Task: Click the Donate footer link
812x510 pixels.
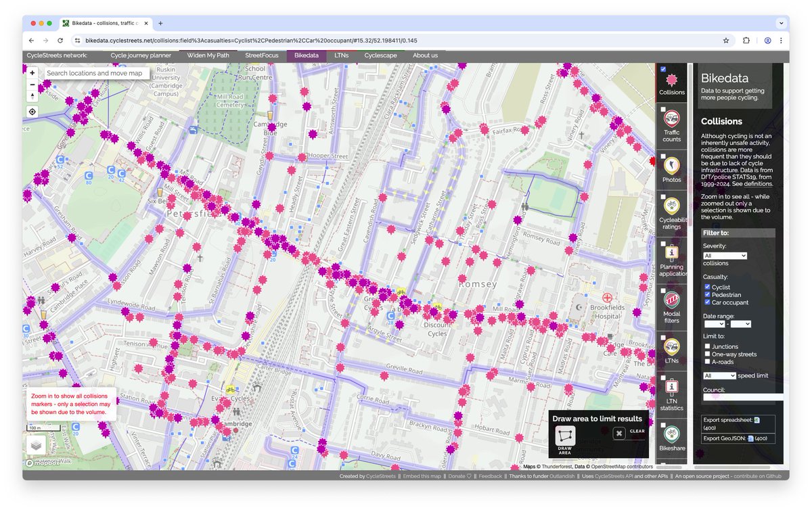Action: (459, 476)
